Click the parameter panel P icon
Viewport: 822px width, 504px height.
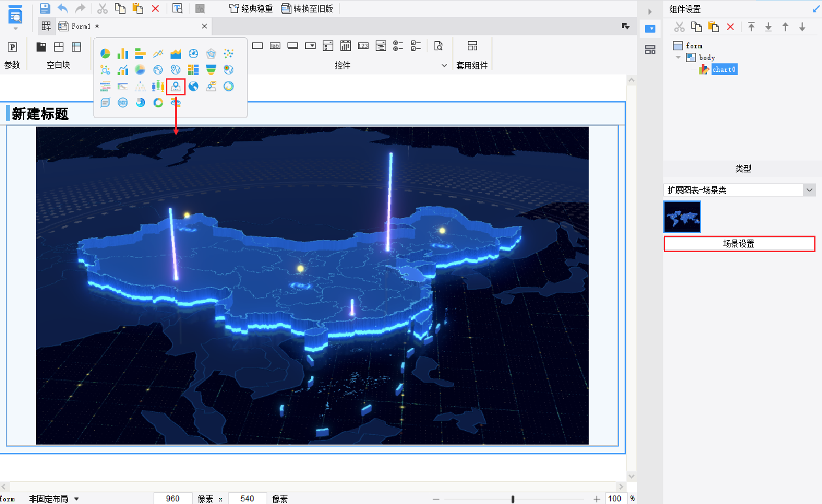(x=12, y=47)
